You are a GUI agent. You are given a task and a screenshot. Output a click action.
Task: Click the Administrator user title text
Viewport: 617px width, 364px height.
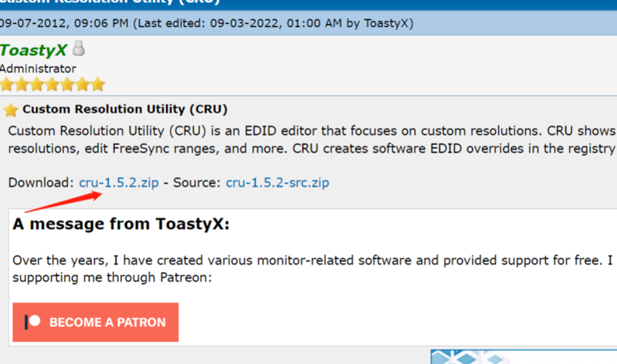pyautogui.click(x=38, y=69)
